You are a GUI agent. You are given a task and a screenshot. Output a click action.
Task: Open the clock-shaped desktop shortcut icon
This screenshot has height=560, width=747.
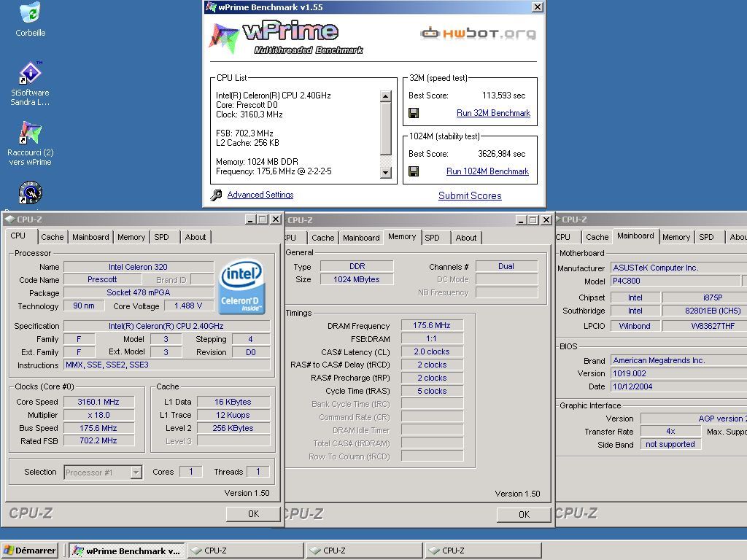click(31, 192)
